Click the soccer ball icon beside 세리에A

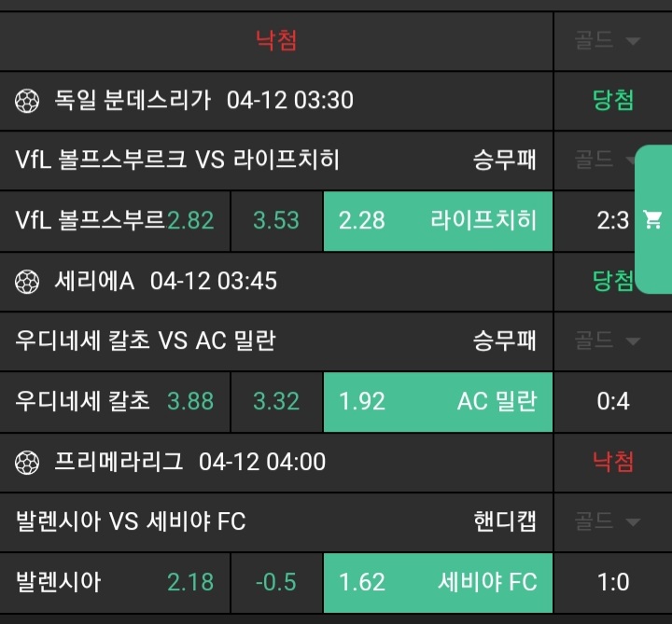(x=28, y=281)
